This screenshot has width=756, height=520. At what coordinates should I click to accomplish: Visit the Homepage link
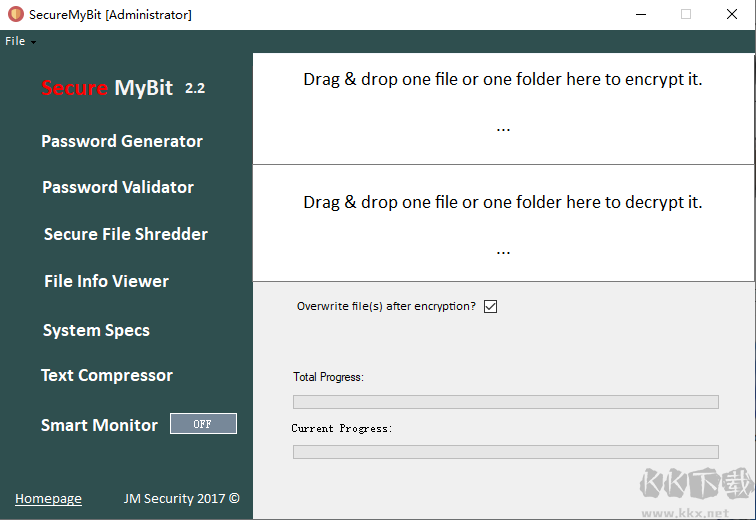(48, 498)
